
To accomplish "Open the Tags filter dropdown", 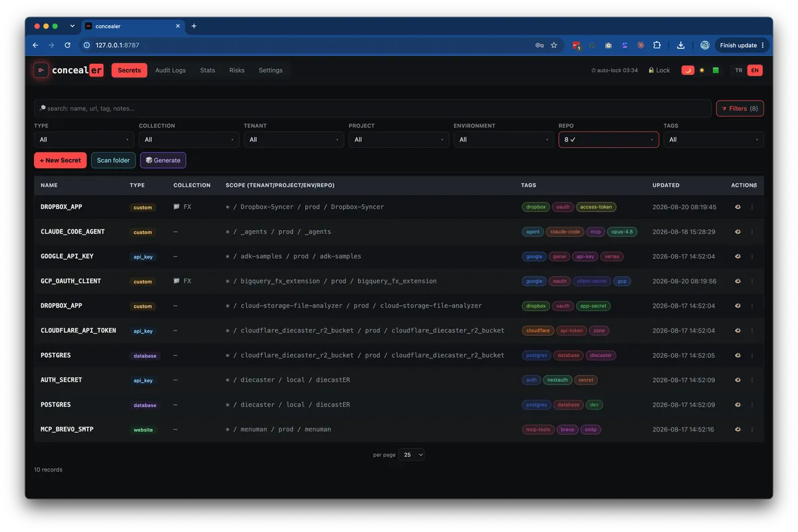I will point(714,140).
